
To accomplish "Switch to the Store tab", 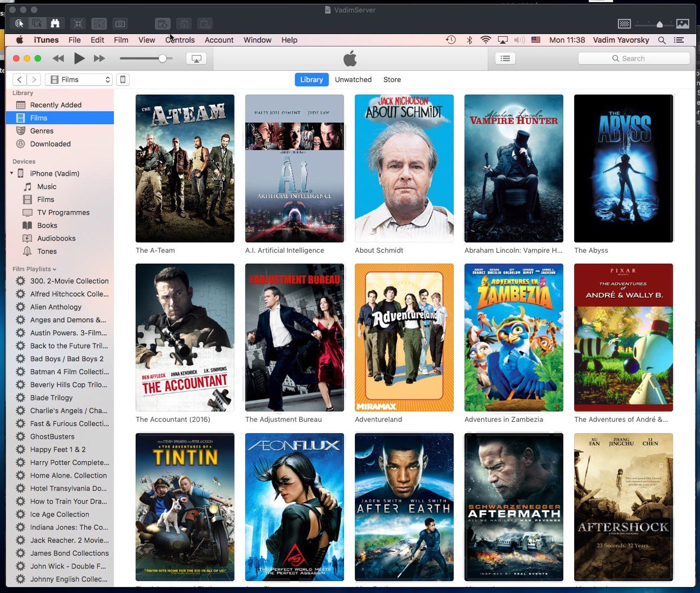I will point(392,79).
